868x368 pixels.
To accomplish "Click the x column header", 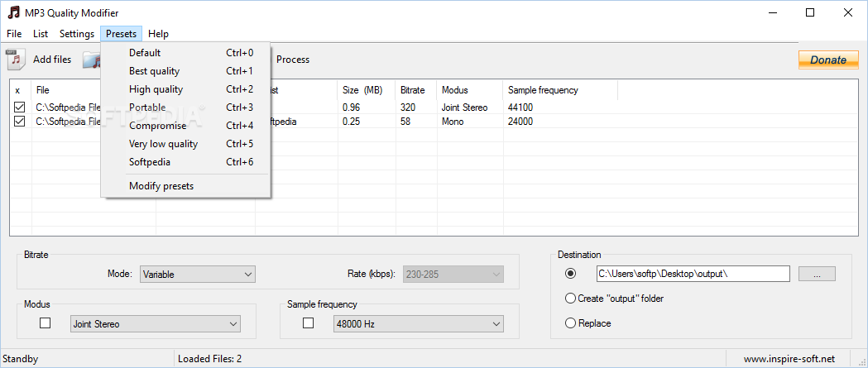I will [x=21, y=89].
